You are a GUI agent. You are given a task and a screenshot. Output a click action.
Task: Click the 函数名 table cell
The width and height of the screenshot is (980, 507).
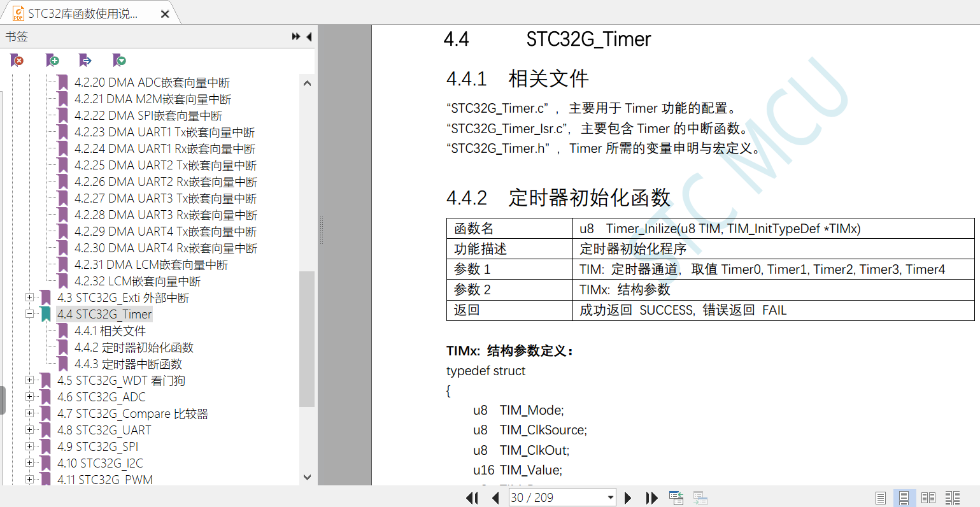pyautogui.click(x=510, y=228)
